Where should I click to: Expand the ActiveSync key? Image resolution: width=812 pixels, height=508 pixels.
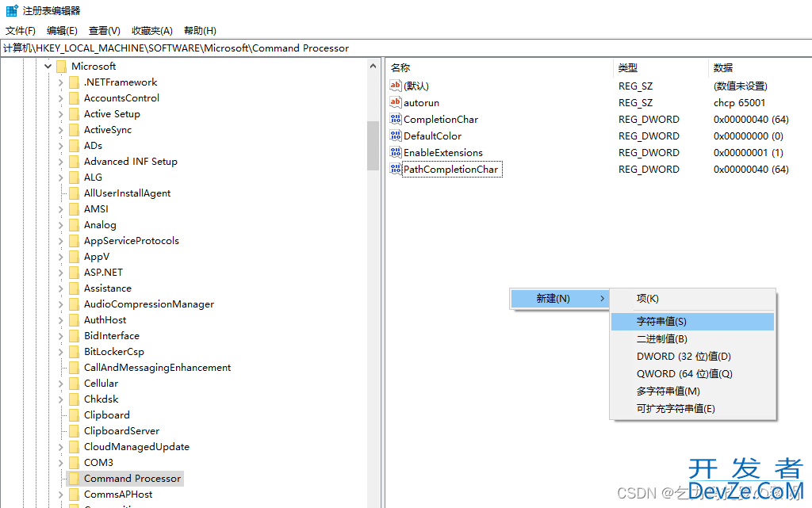tap(60, 130)
